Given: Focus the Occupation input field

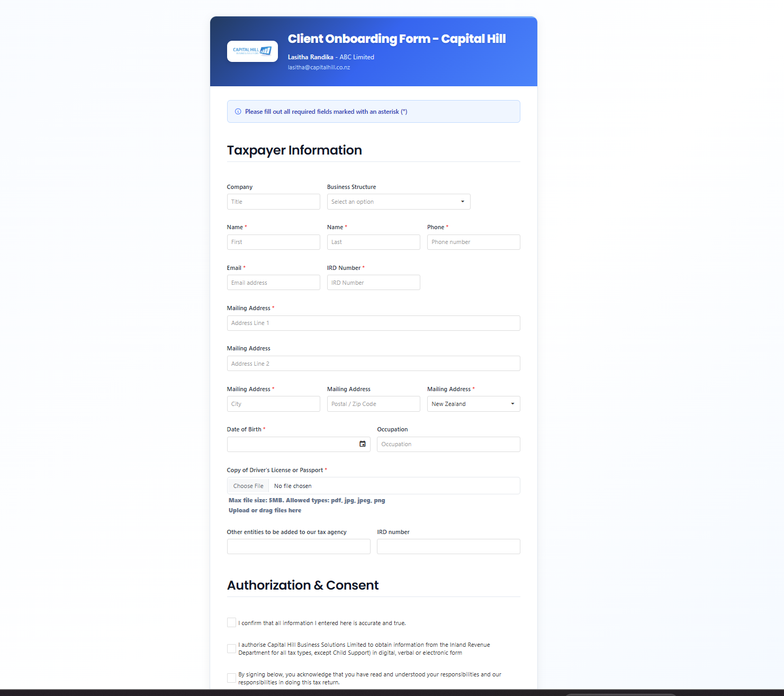Looking at the screenshot, I should pyautogui.click(x=448, y=444).
